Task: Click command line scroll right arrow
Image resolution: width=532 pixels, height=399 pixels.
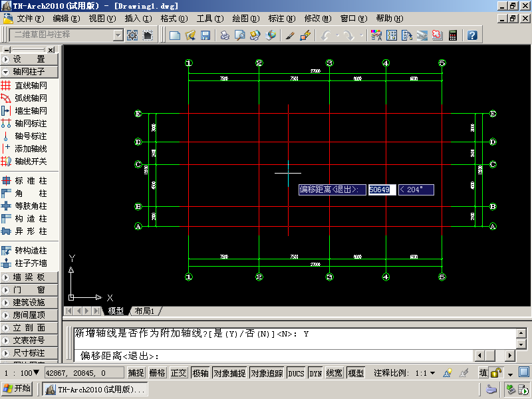Action: (x=510, y=356)
